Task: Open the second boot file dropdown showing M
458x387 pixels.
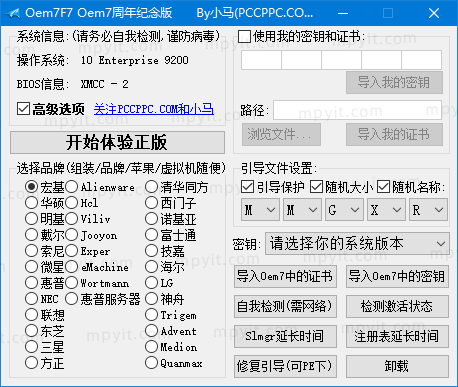Action: (302, 210)
